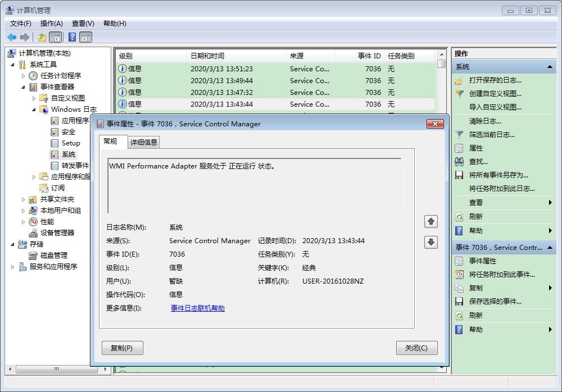The image size is (562, 392).
Task: Click the 复制(P) button in the dialog
Action: pos(122,348)
